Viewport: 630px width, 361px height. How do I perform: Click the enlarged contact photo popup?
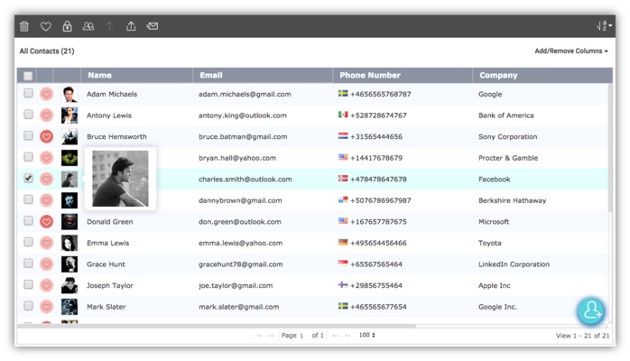pos(120,179)
